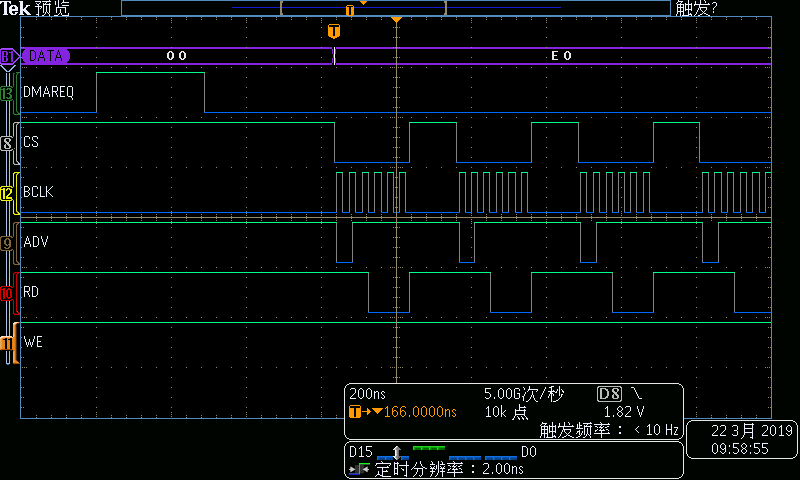Click the orange T delay icon in readout
This screenshot has width=800, height=480.
coord(355,411)
